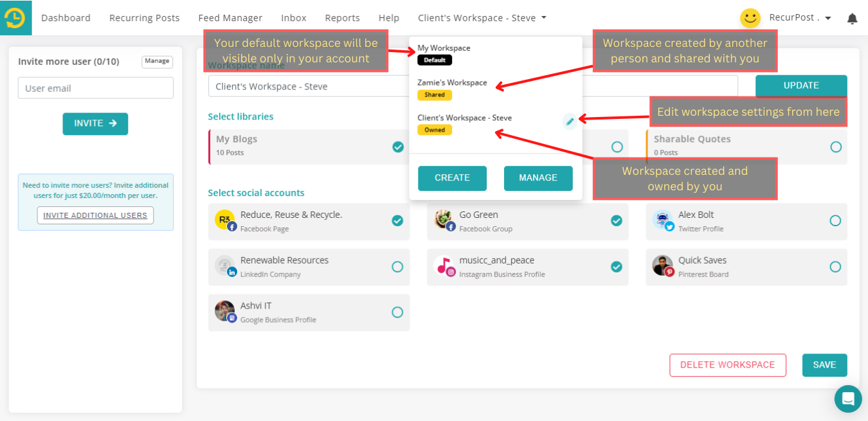Open the Help menu item

tap(389, 18)
